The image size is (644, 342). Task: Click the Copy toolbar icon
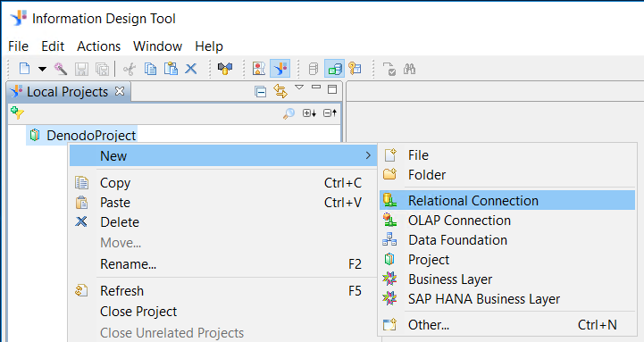click(x=150, y=69)
